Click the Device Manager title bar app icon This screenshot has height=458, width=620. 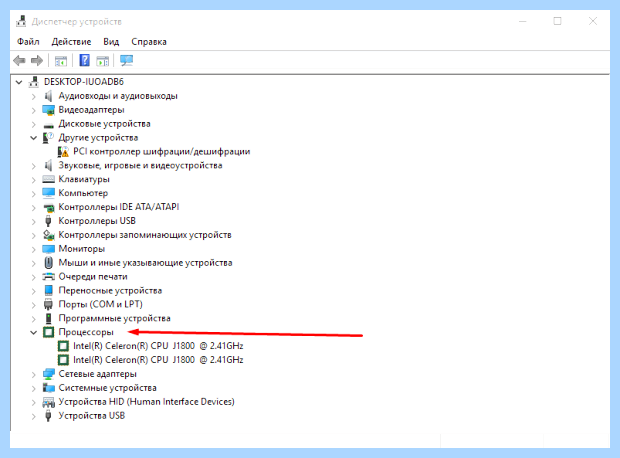pos(21,21)
